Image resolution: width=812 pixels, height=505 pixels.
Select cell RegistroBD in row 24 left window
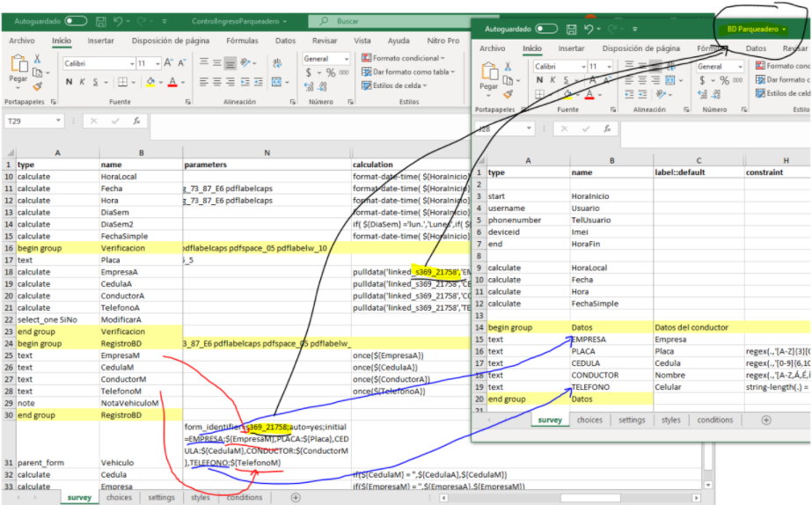tap(141, 343)
